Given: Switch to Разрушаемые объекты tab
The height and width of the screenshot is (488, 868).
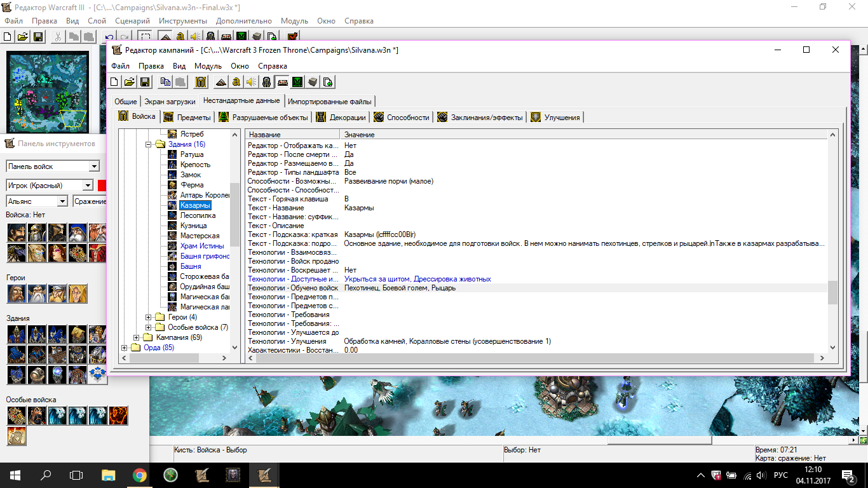Looking at the screenshot, I should 263,117.
